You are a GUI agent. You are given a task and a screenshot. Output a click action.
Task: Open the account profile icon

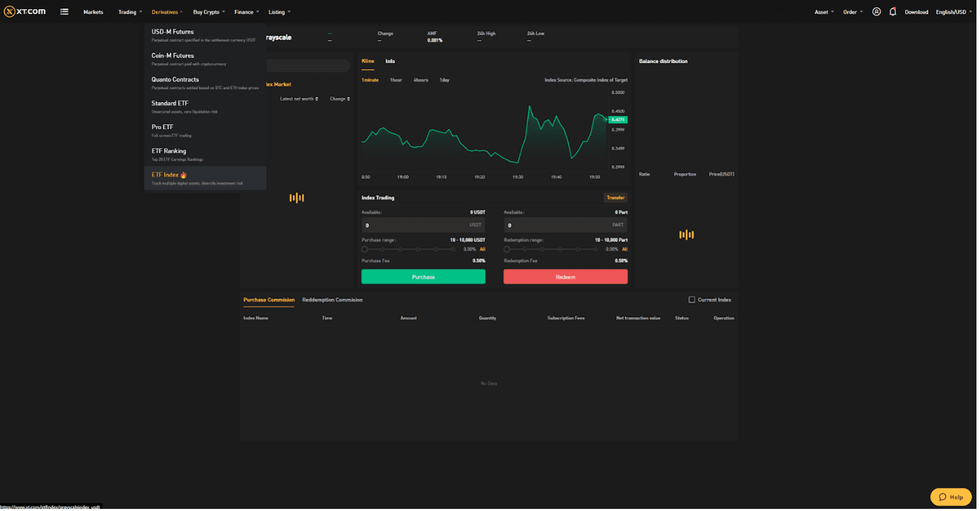[877, 11]
